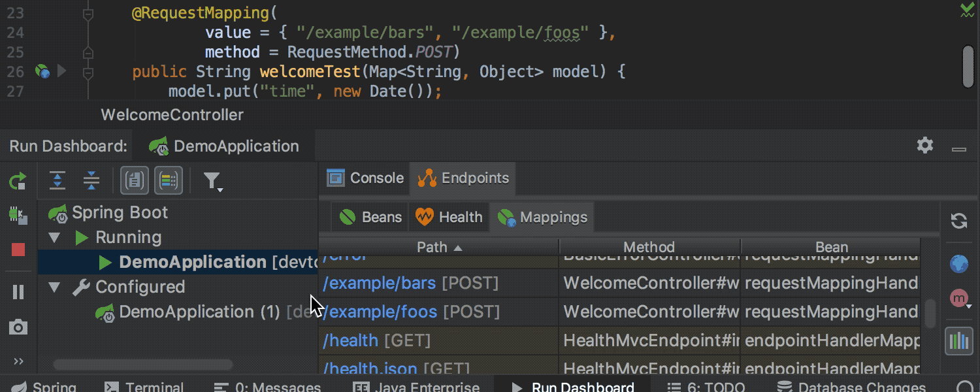Click the pink 'm' circle icon
The image size is (980, 392).
click(959, 299)
